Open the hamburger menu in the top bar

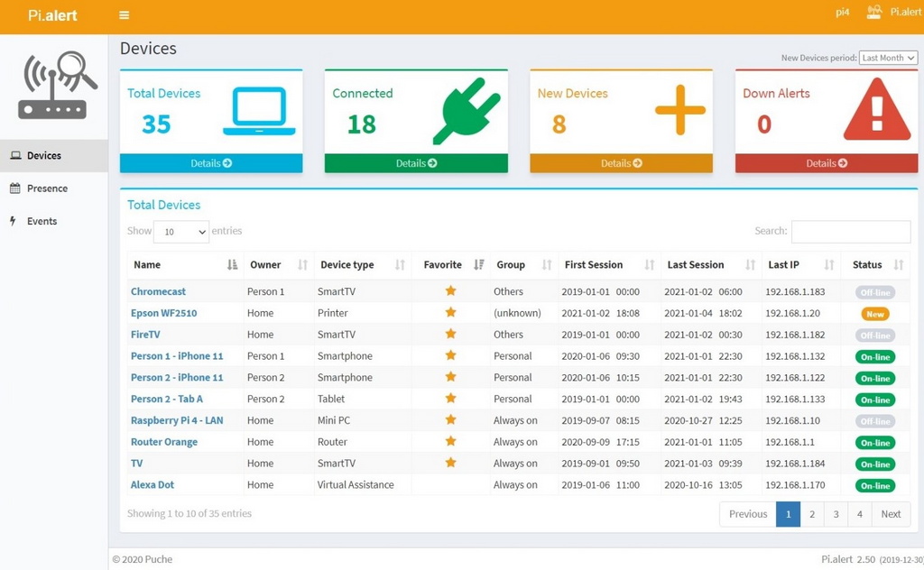124,15
